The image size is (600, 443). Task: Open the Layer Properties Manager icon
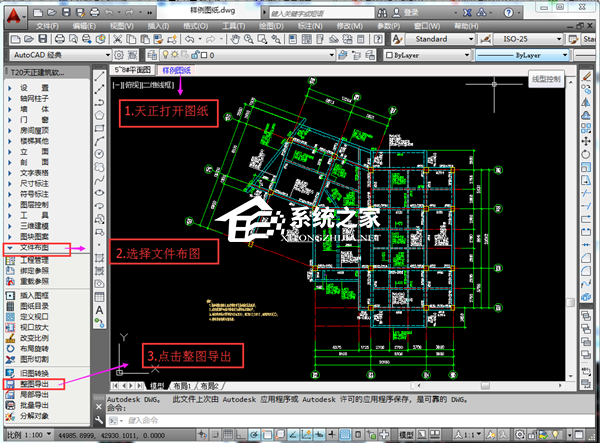152,55
